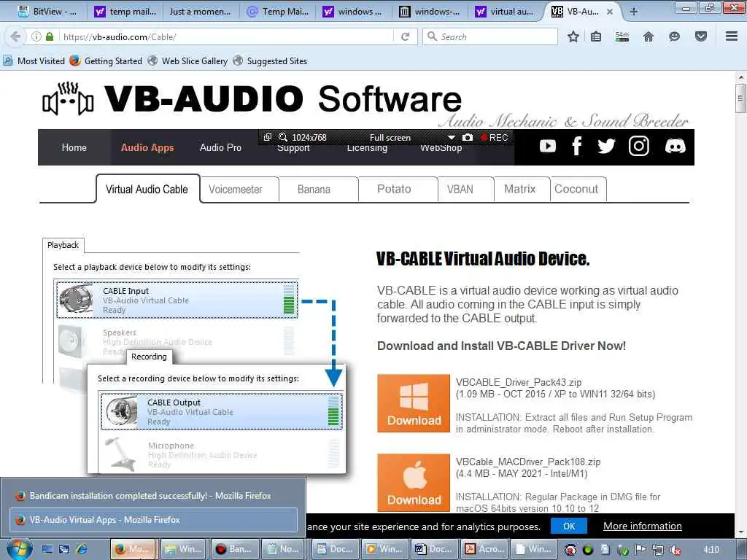Screen dimensions: 747x560
Task: Click the taskbar clock showing 4:10
Action: (711, 550)
